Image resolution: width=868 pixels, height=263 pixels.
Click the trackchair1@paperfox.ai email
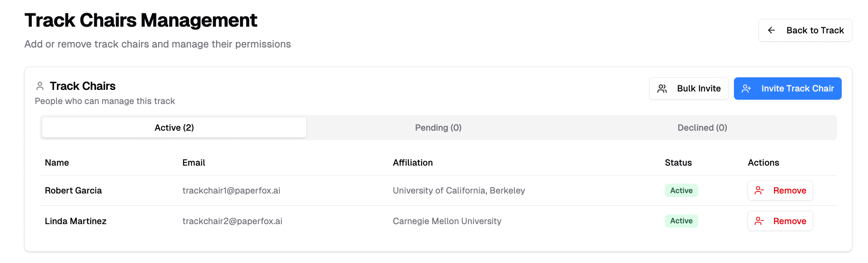point(231,190)
